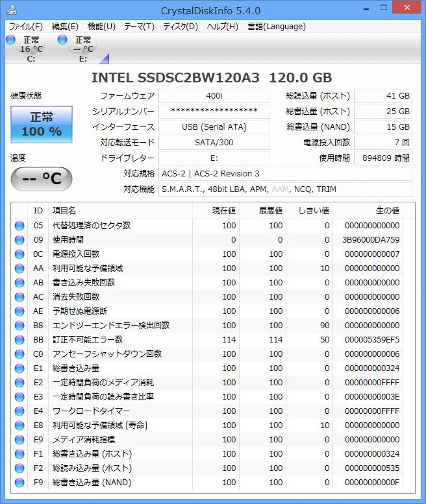Click the drive letter field showing E:
This screenshot has height=504, width=426.
click(x=214, y=158)
